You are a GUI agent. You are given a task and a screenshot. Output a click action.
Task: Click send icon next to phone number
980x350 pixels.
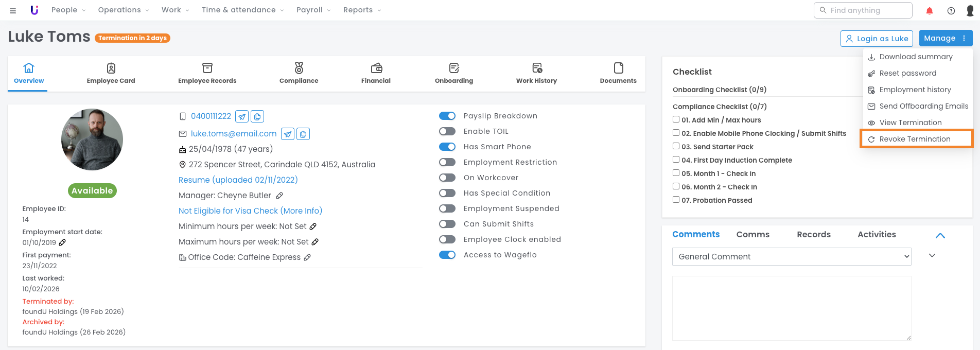tap(242, 116)
